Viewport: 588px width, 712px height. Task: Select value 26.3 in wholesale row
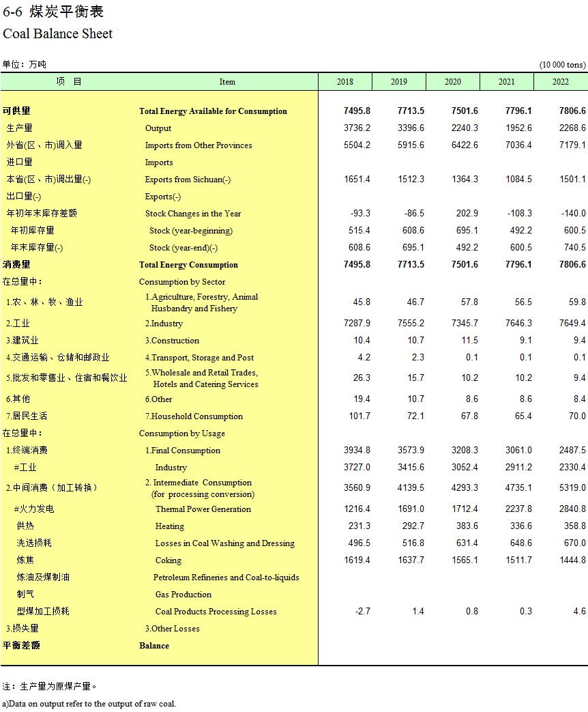362,378
